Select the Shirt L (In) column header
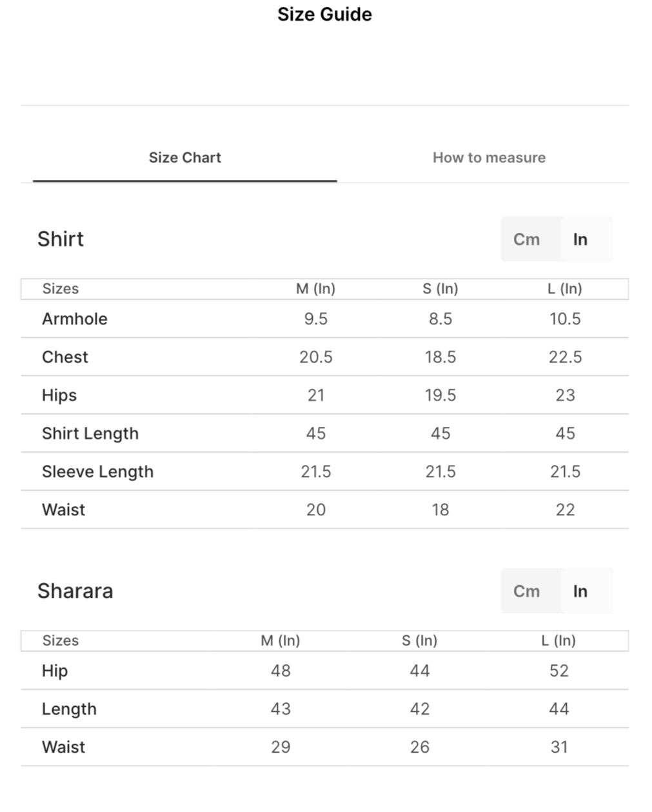The width and height of the screenshot is (652, 812). (565, 289)
